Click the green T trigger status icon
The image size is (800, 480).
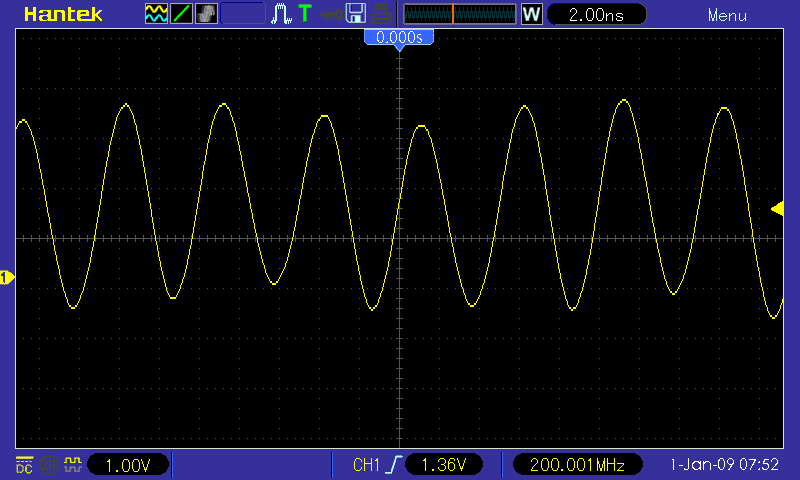click(305, 13)
